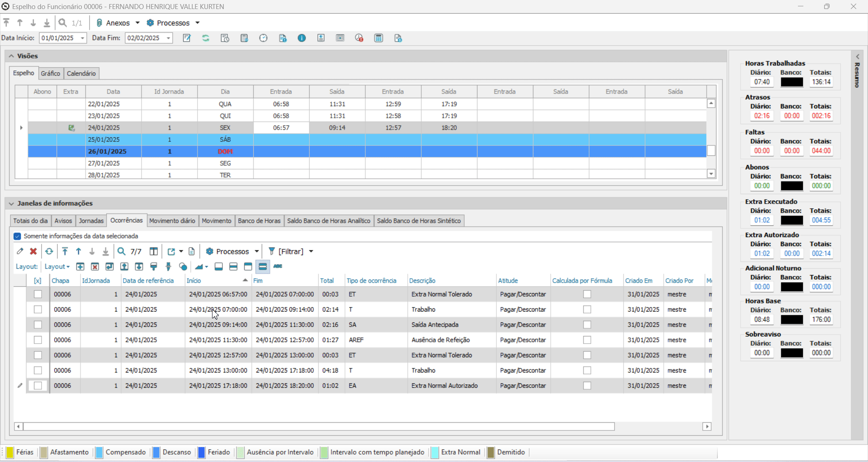This screenshot has height=462, width=868.
Task: Collapse the Janelas de informações section
Action: coord(11,204)
